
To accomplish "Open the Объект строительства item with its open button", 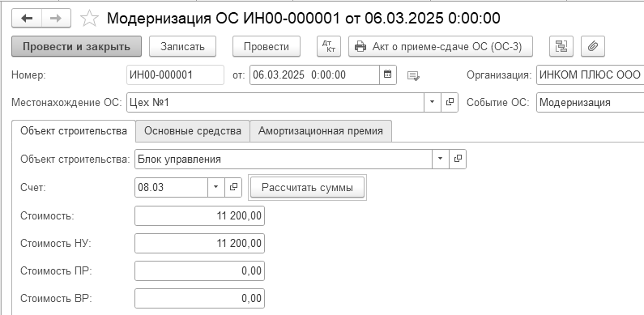I will 458,159.
